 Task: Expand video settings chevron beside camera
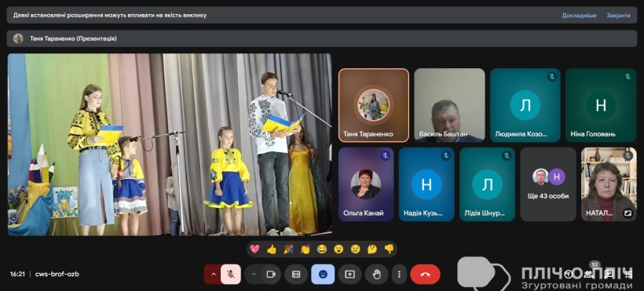click(254, 275)
